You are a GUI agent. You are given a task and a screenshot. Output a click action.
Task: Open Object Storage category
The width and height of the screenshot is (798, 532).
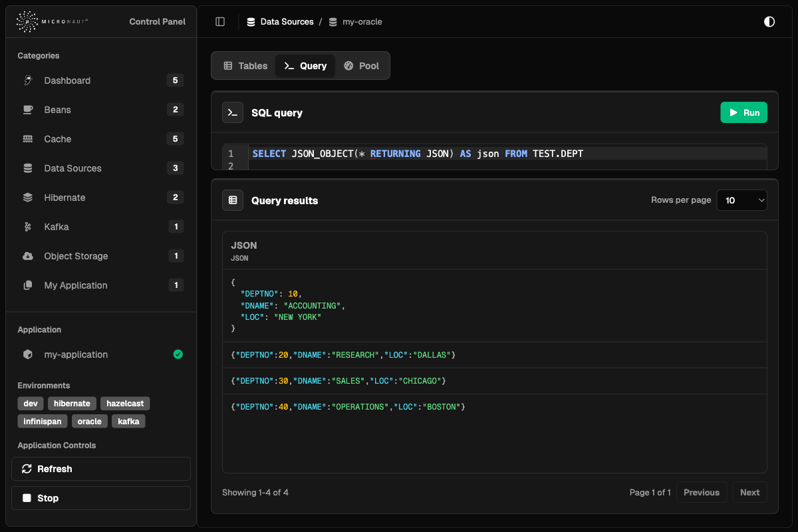tap(101, 256)
